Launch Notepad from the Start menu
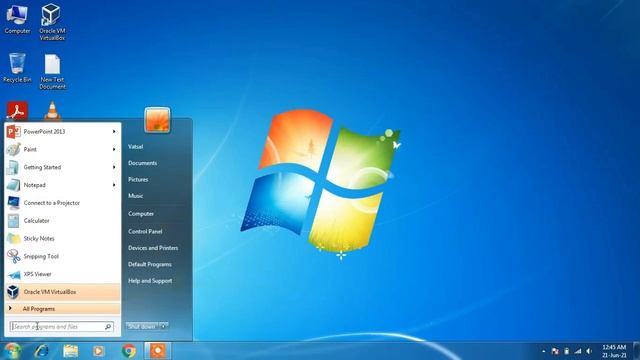This screenshot has height=360, width=640. [62, 185]
